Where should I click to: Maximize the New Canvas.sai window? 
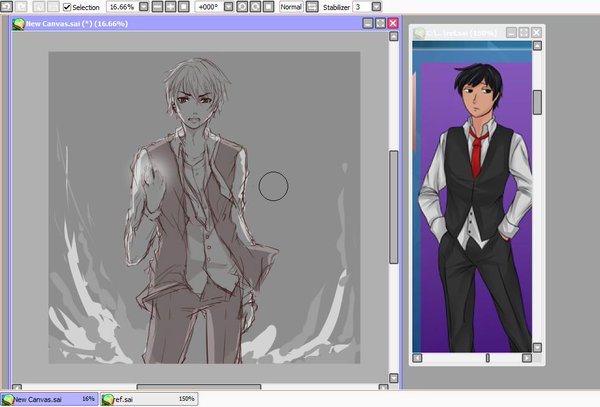pos(380,23)
